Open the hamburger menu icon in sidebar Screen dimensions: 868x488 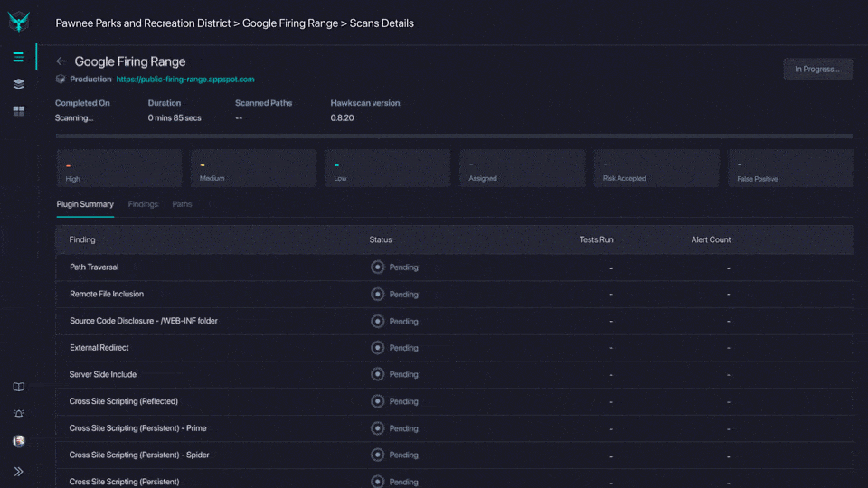(x=18, y=57)
